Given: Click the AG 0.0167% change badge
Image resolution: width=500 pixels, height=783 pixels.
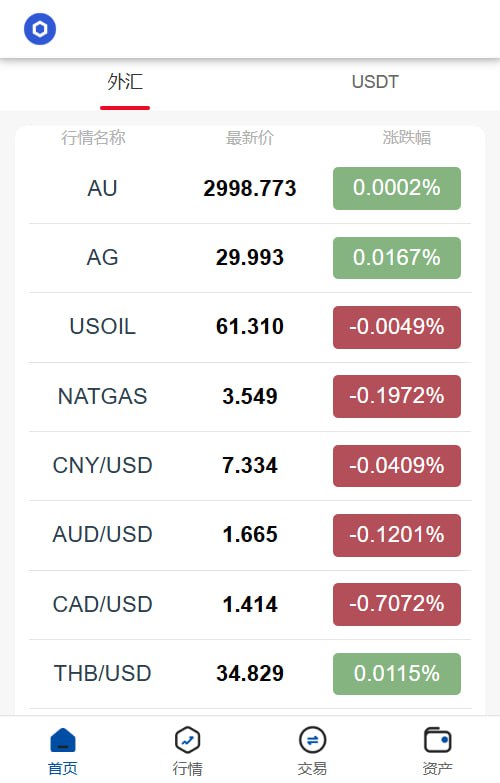Looking at the screenshot, I should (x=397, y=258).
